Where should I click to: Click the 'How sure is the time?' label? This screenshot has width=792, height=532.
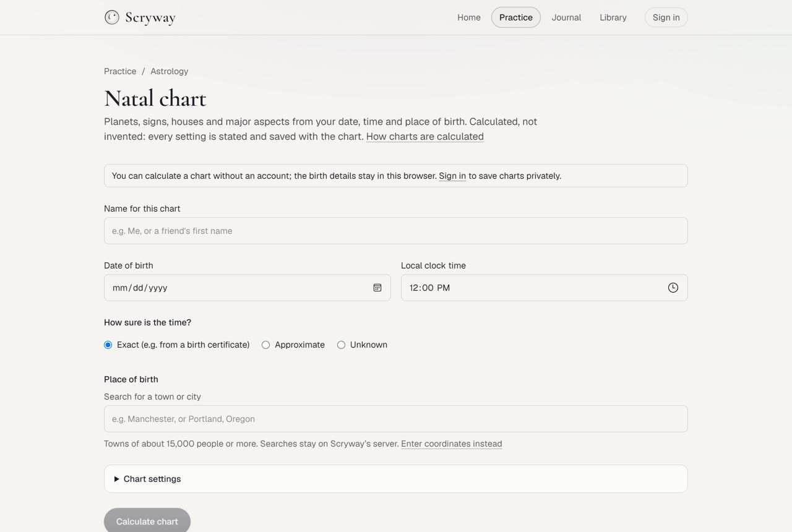coord(147,322)
